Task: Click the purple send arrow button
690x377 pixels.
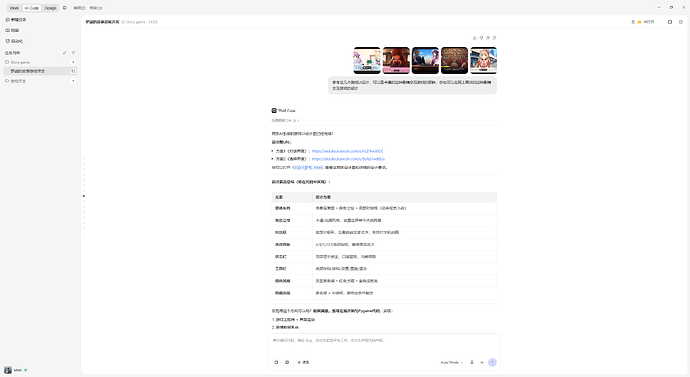Action: 492,362
